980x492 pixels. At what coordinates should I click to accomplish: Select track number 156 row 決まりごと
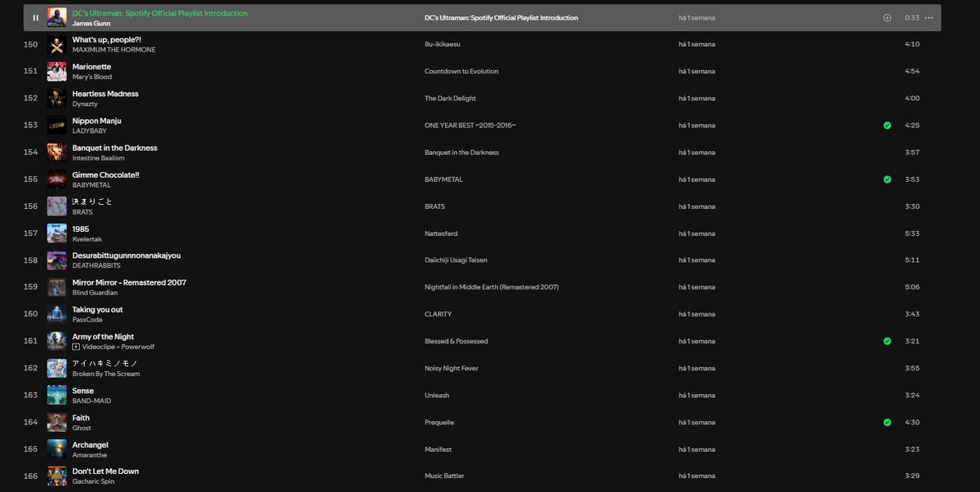coord(482,206)
